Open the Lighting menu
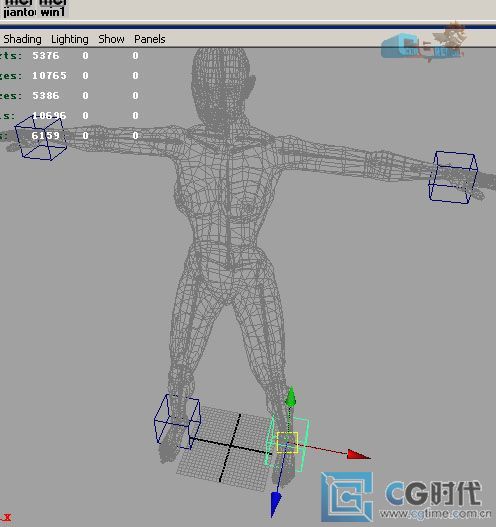This screenshot has width=496, height=527. pos(70,39)
